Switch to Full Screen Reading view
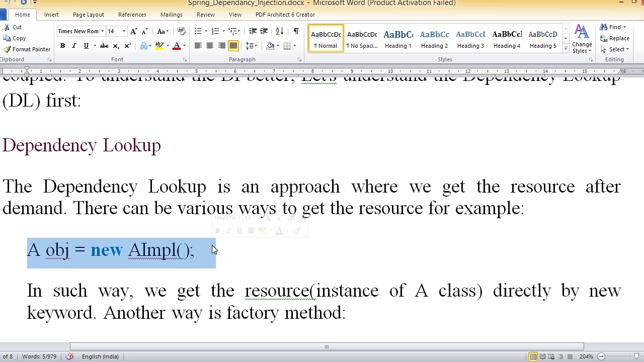Screen dimensions: 644x362 [x=542, y=356]
